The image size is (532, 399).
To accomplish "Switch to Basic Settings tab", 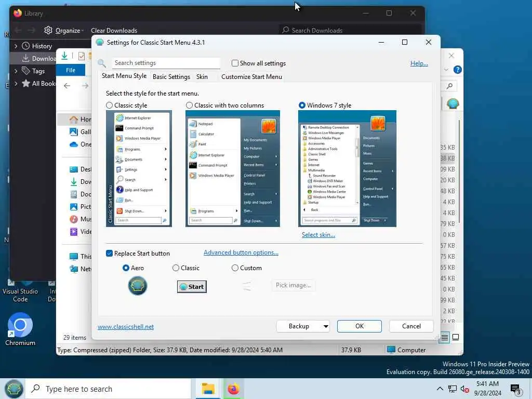I will pyautogui.click(x=171, y=77).
